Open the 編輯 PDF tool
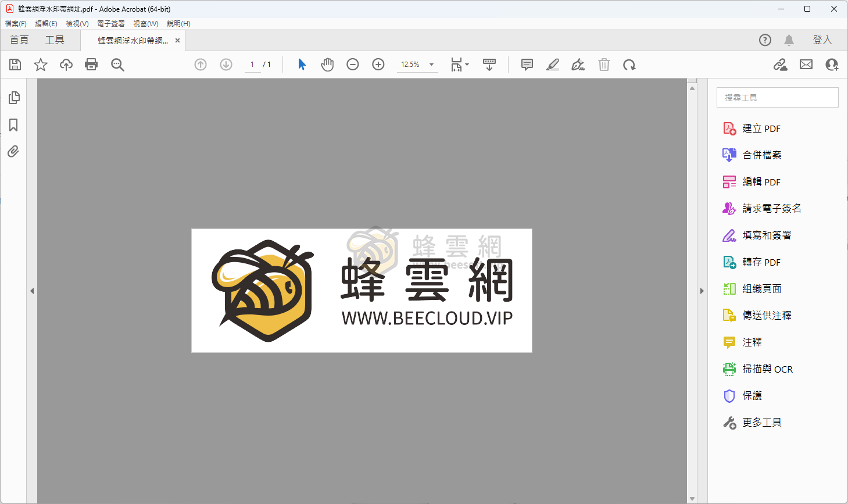 click(x=752, y=182)
